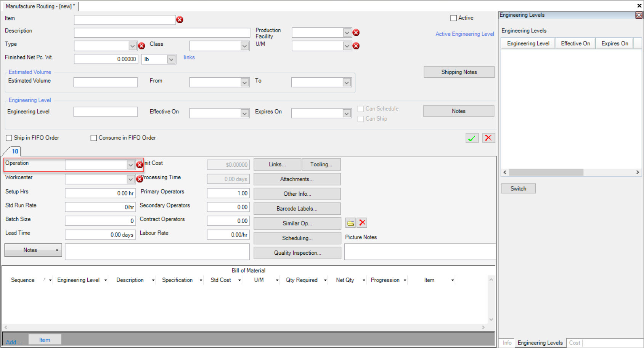Image resolution: width=644 pixels, height=348 pixels.
Task: Click the red error icon beside Item field
Action: [180, 20]
